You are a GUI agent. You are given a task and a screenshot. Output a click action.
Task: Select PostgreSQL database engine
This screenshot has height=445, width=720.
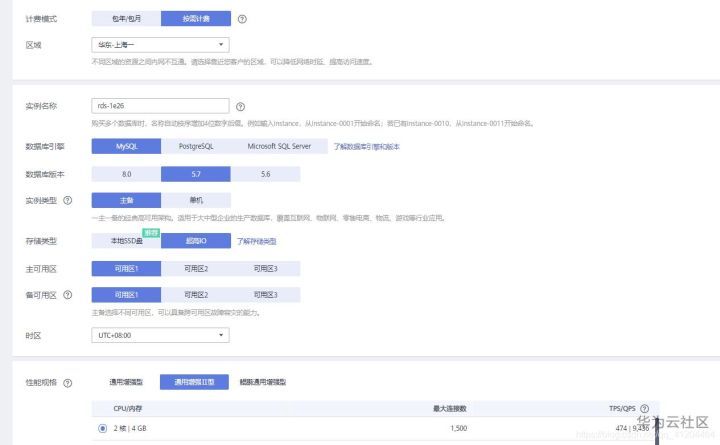196,146
